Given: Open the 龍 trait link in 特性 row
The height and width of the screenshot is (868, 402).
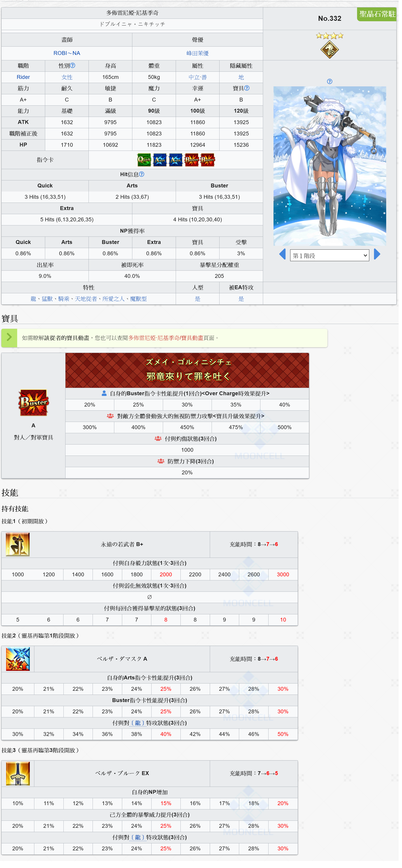Looking at the screenshot, I should point(34,301).
